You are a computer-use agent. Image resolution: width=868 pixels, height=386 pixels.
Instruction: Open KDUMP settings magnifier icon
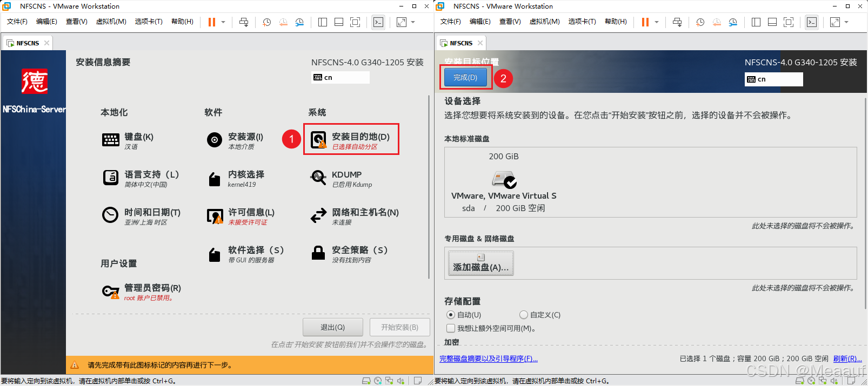pyautogui.click(x=318, y=178)
